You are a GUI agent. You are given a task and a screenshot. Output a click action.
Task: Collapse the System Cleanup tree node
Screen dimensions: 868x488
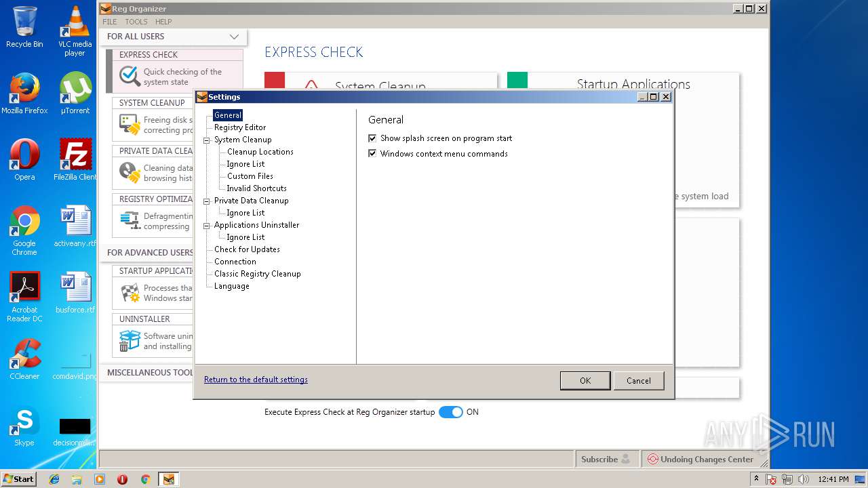pyautogui.click(x=207, y=140)
